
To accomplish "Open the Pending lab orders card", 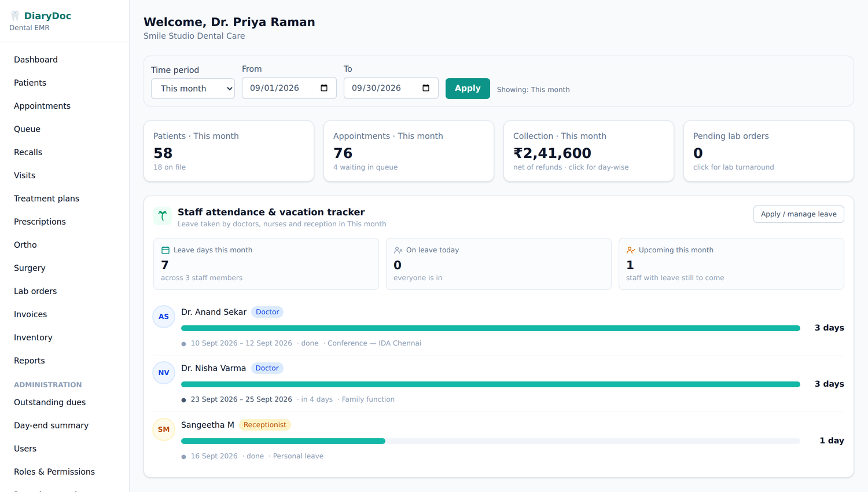I will pyautogui.click(x=768, y=151).
